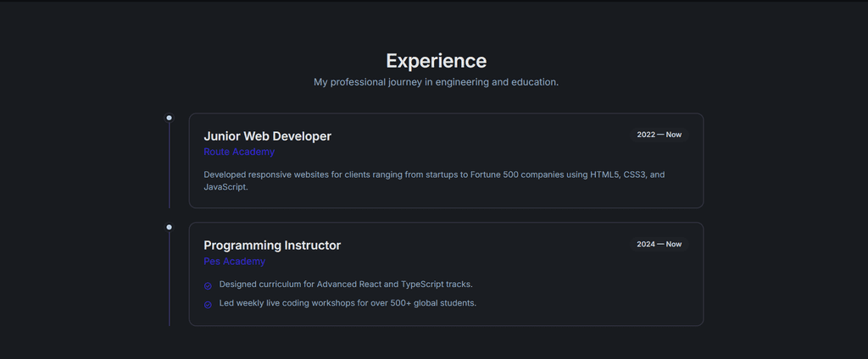Click the timeline dot beside Junior Web Developer

(170, 118)
